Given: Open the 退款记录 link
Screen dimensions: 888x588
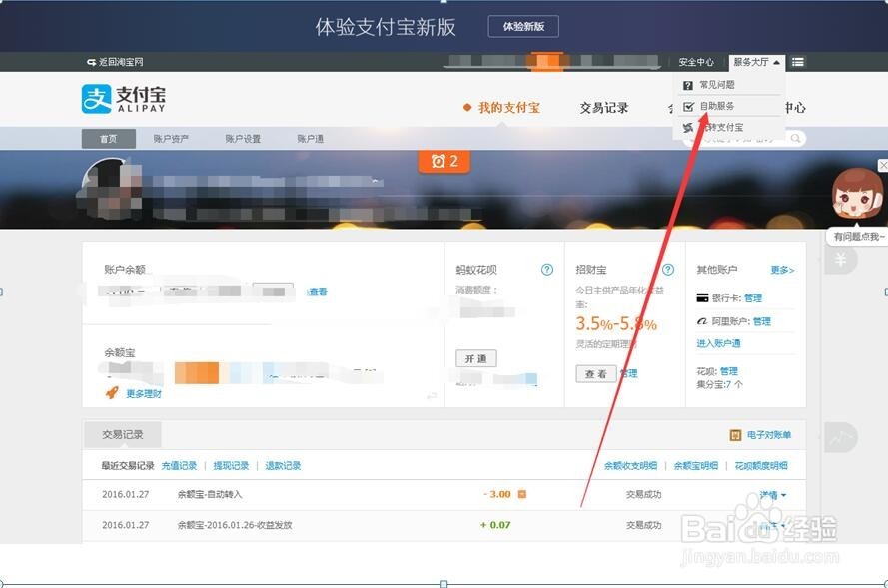Looking at the screenshot, I should pos(283,466).
